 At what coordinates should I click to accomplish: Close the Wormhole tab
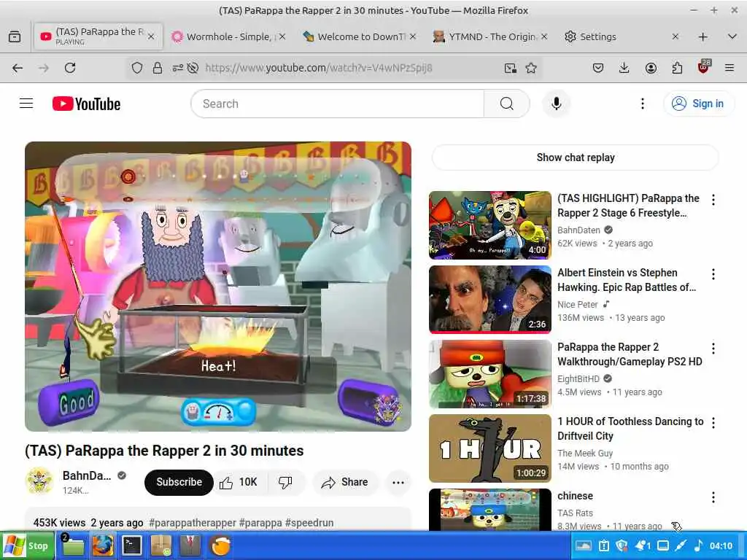282,36
